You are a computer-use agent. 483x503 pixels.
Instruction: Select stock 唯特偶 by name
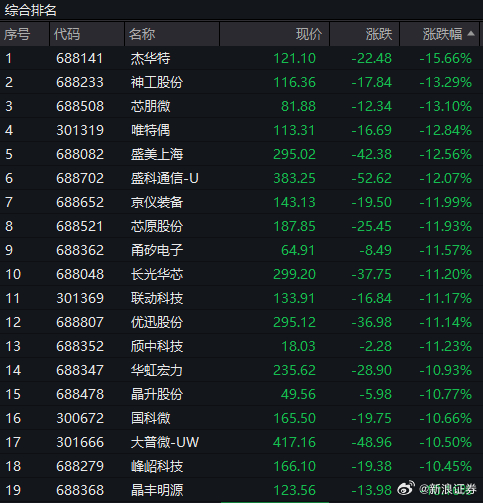150,130
